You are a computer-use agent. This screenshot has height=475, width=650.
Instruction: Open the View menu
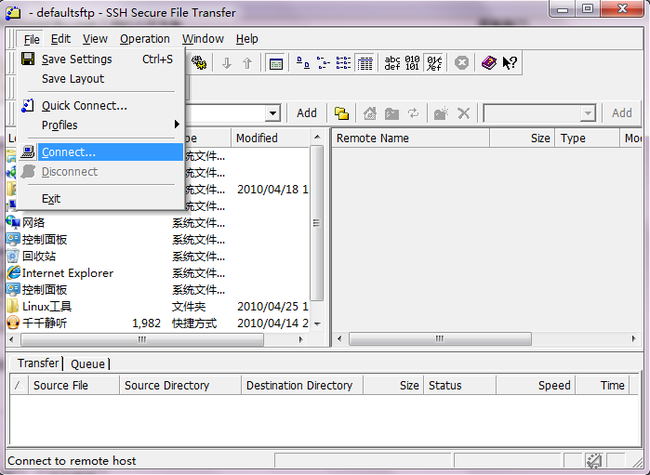click(95, 39)
